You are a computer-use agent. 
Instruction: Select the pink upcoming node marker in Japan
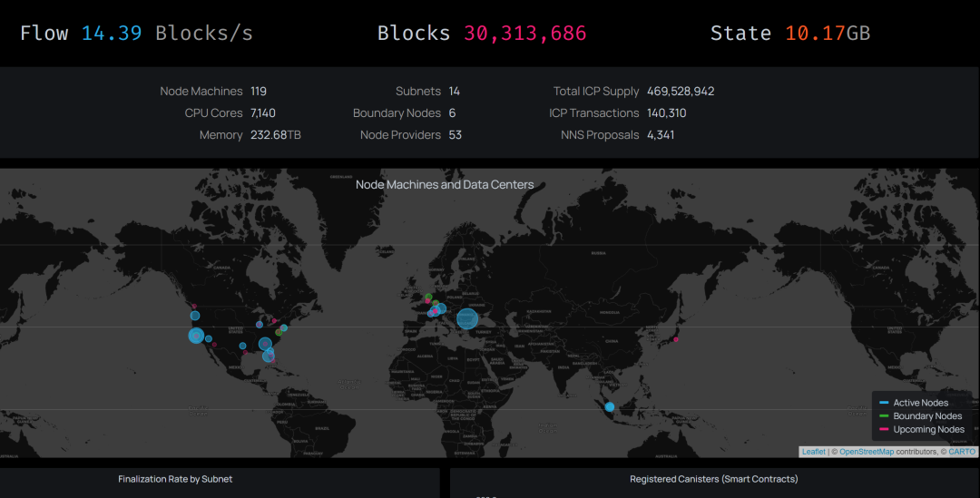[675, 339]
